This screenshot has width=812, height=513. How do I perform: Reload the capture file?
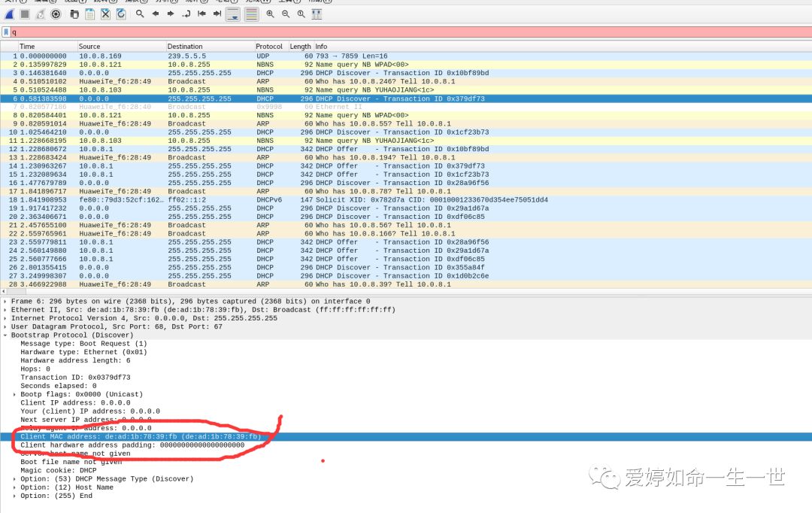tap(121, 14)
